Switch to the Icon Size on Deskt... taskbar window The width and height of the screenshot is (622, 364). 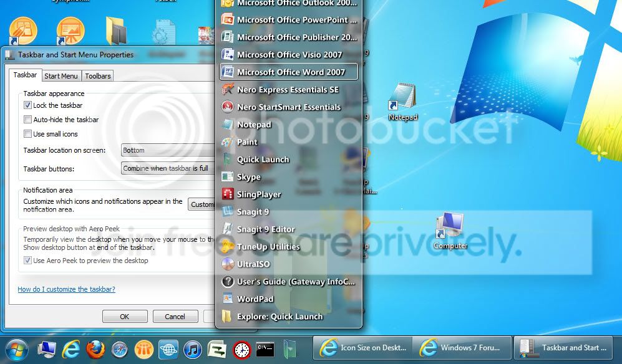pos(362,348)
